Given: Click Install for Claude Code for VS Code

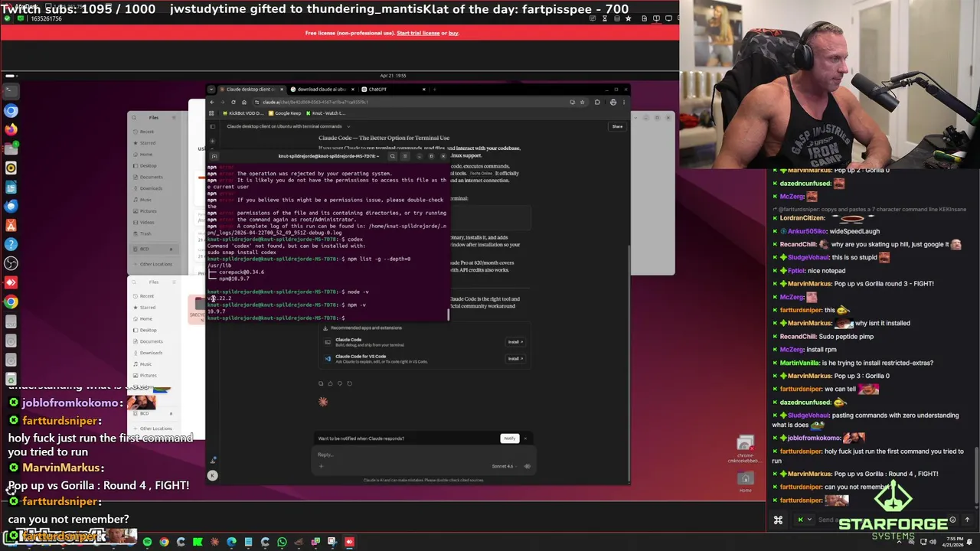Looking at the screenshot, I should click(x=514, y=358).
